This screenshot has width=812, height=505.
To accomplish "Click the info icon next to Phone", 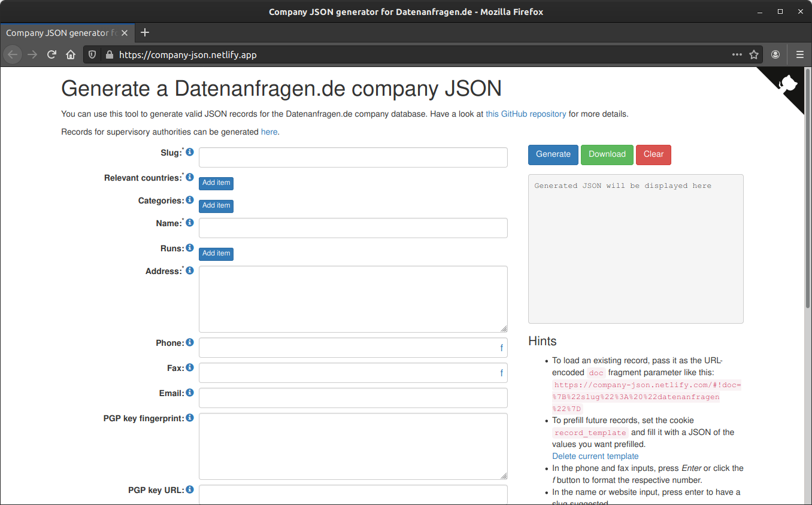I will tap(190, 343).
